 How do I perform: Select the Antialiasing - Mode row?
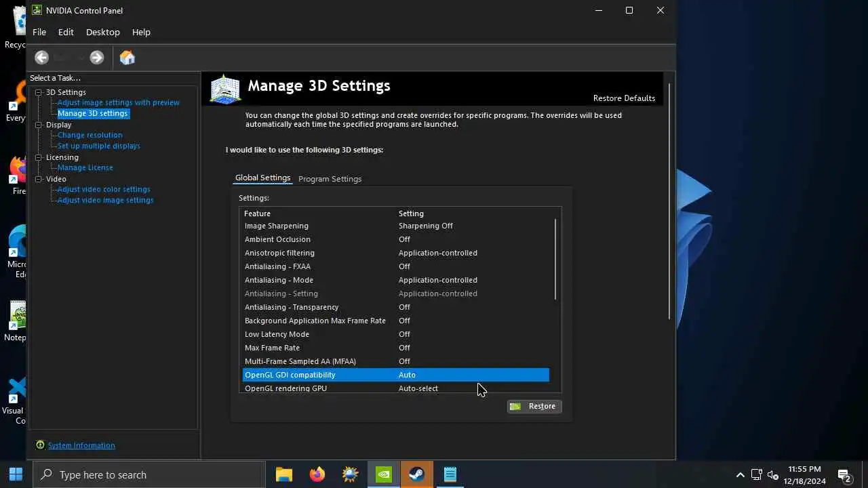click(x=396, y=280)
